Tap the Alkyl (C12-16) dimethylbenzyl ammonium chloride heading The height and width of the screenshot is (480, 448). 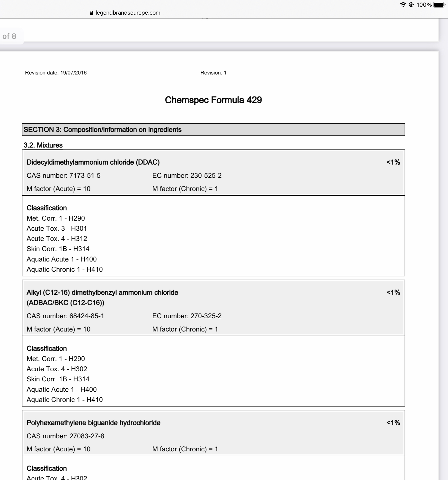(x=102, y=297)
